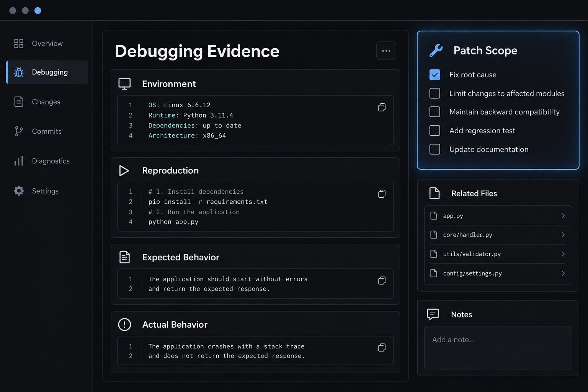Viewport: 588px width, 392px height.
Task: Open the Commits branch icon
Action: pyautogui.click(x=19, y=131)
